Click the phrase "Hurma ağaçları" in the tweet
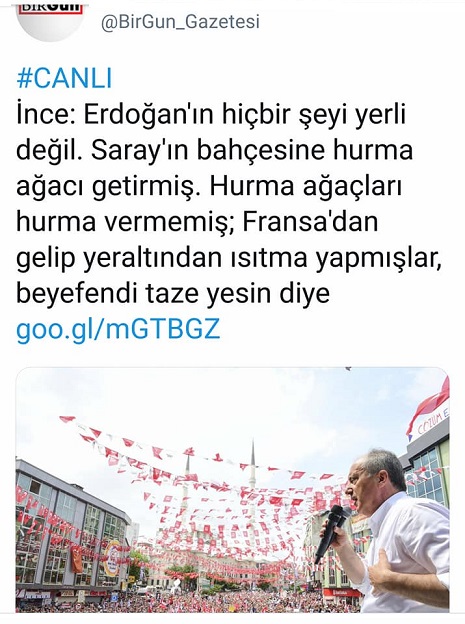The height and width of the screenshot is (624, 465). coord(305,187)
